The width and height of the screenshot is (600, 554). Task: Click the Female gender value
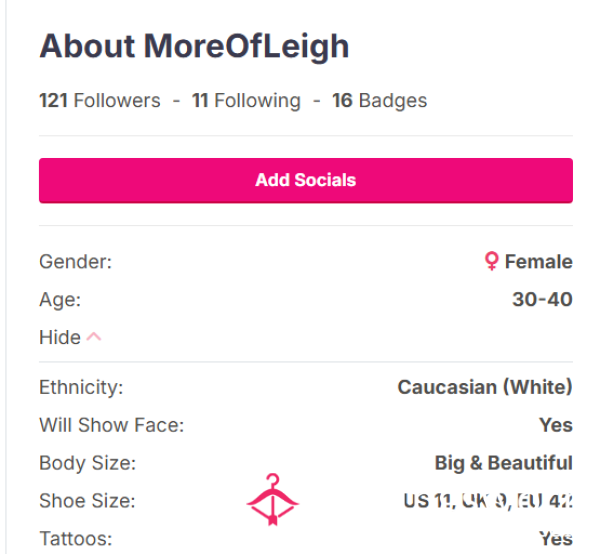coord(538,262)
